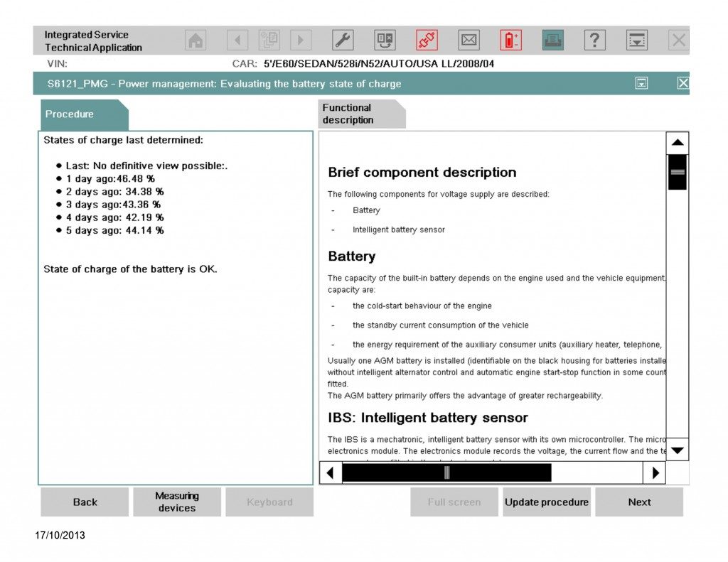Open the copy documents toolbar icon

(269, 40)
